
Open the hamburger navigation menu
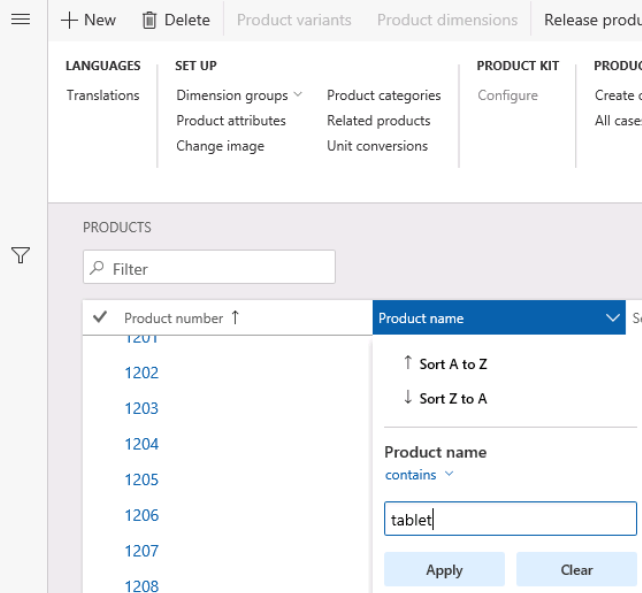pyautogui.click(x=20, y=20)
